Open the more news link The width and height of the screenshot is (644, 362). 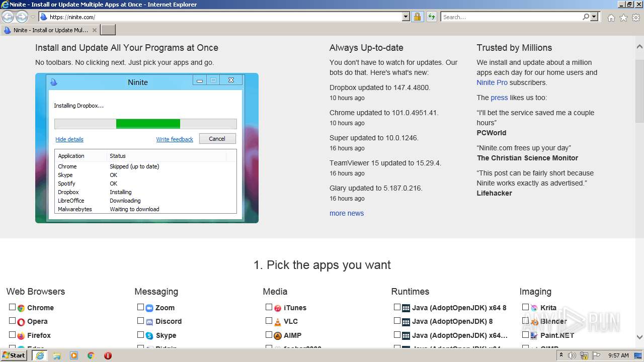tap(347, 213)
